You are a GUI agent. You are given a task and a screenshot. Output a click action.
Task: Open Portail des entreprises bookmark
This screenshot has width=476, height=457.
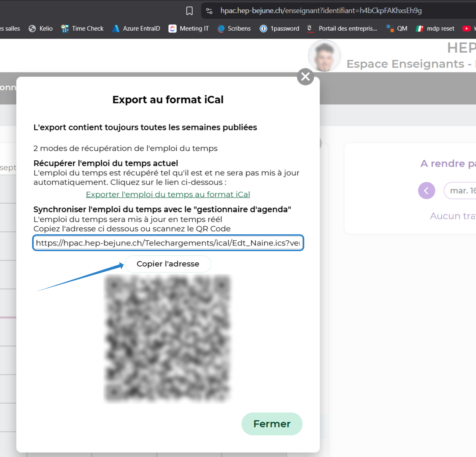click(x=342, y=28)
